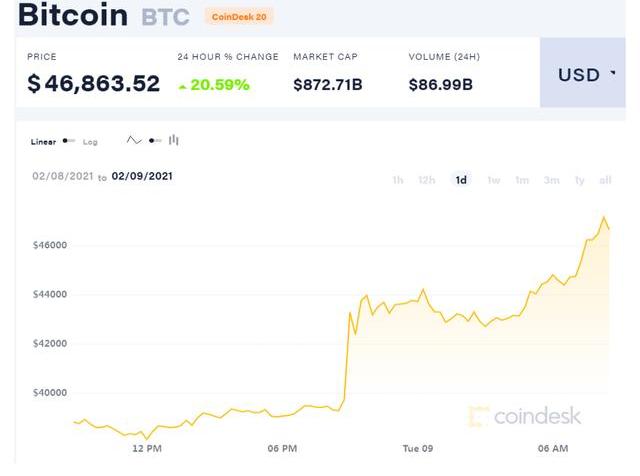Toggle line versus candlestick chart switch
Image resolution: width=640 pixels, height=476 pixels.
pyautogui.click(x=155, y=141)
